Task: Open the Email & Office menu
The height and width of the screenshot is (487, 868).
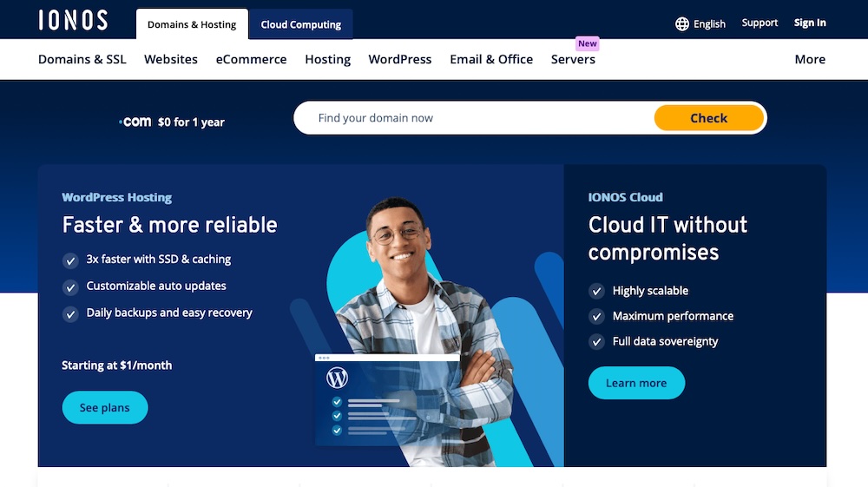Action: coord(491,59)
